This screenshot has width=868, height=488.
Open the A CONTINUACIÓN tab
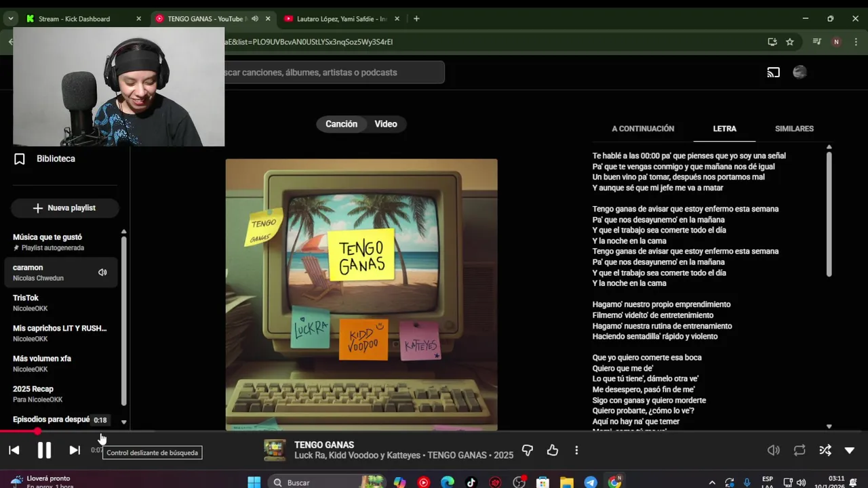pos(643,129)
